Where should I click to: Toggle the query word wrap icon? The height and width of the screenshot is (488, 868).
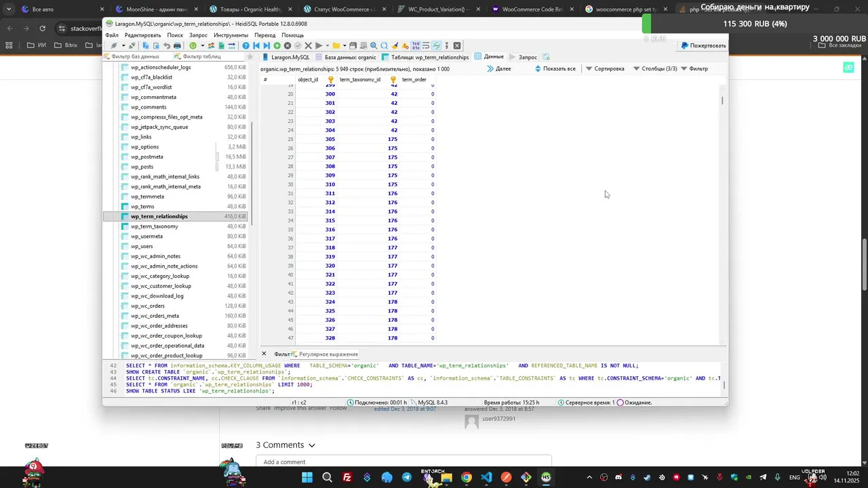pyautogui.click(x=427, y=45)
